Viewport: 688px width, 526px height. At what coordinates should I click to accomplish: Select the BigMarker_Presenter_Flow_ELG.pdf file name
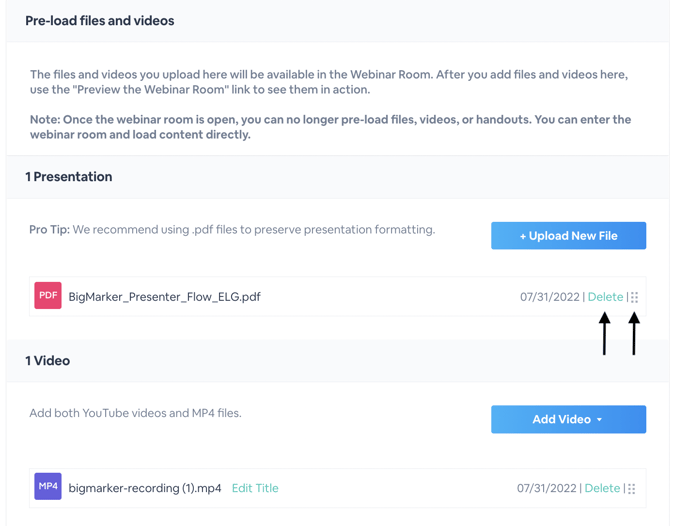pos(165,297)
